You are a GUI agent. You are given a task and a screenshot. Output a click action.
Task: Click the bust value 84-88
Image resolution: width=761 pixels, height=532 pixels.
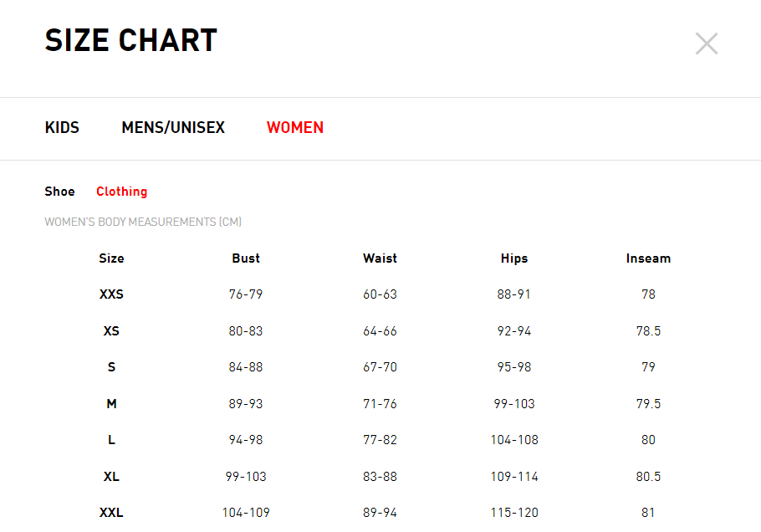(x=246, y=367)
